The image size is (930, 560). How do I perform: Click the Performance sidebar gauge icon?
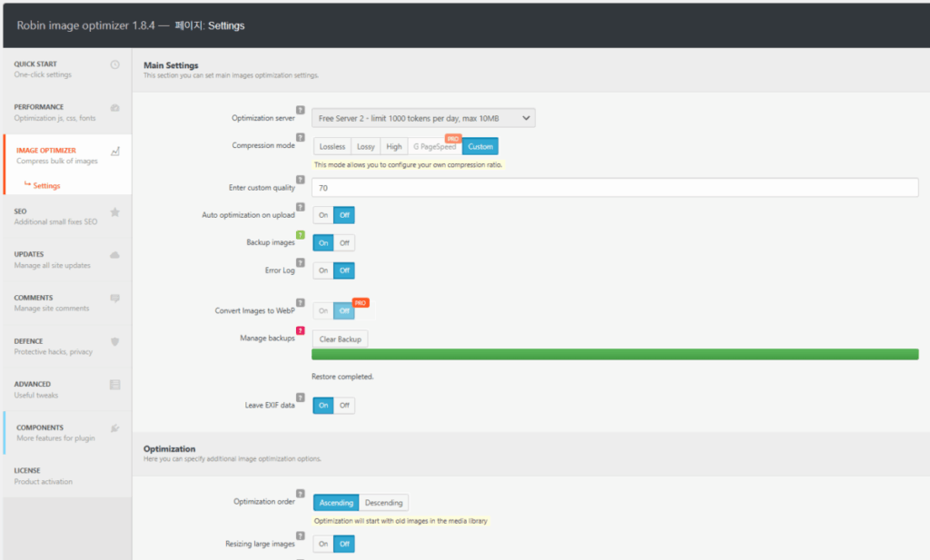114,108
